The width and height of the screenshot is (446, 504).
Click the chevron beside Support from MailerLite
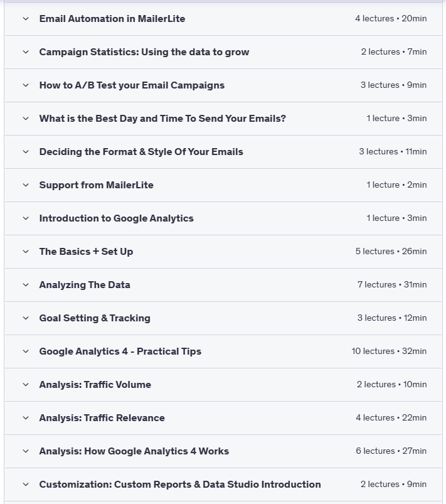pyautogui.click(x=26, y=185)
